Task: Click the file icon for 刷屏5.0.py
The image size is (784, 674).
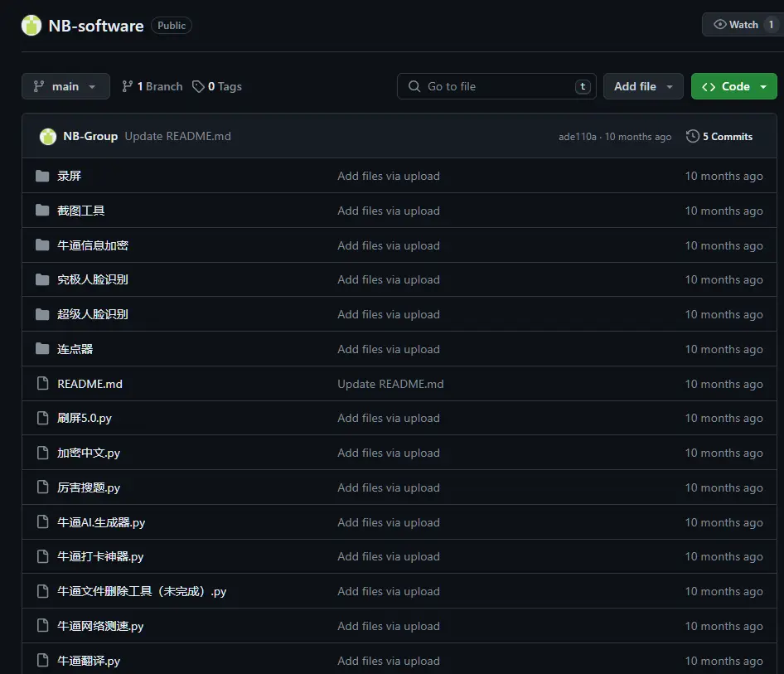Action: coord(43,418)
